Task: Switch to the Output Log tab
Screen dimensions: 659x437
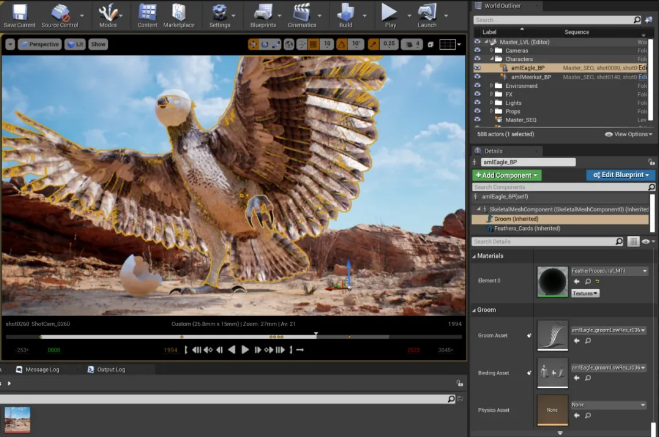Action: pyautogui.click(x=110, y=370)
